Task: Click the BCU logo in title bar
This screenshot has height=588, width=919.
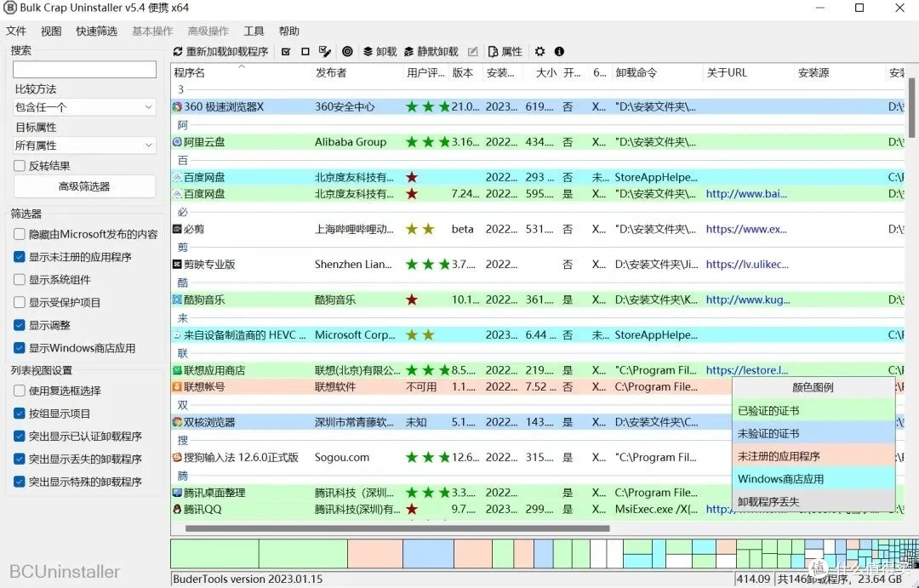Action: coord(9,9)
